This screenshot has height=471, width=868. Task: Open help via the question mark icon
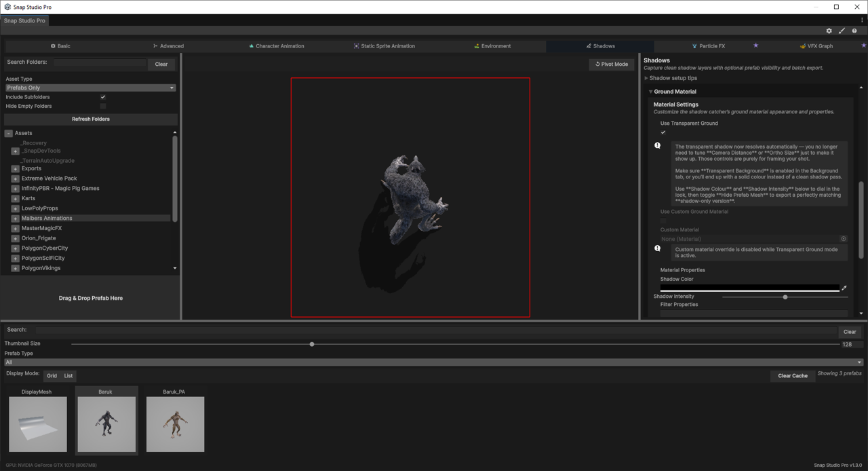click(854, 31)
